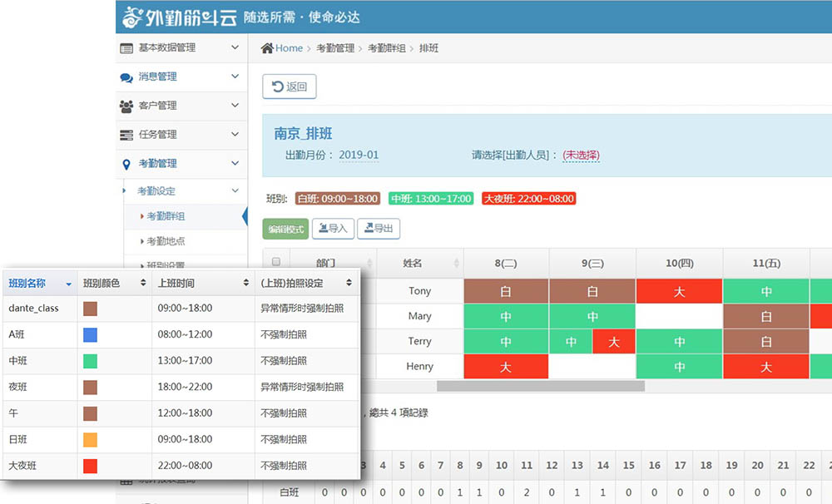
Task: Click the (未选择) personnel selection link
Action: (580, 155)
